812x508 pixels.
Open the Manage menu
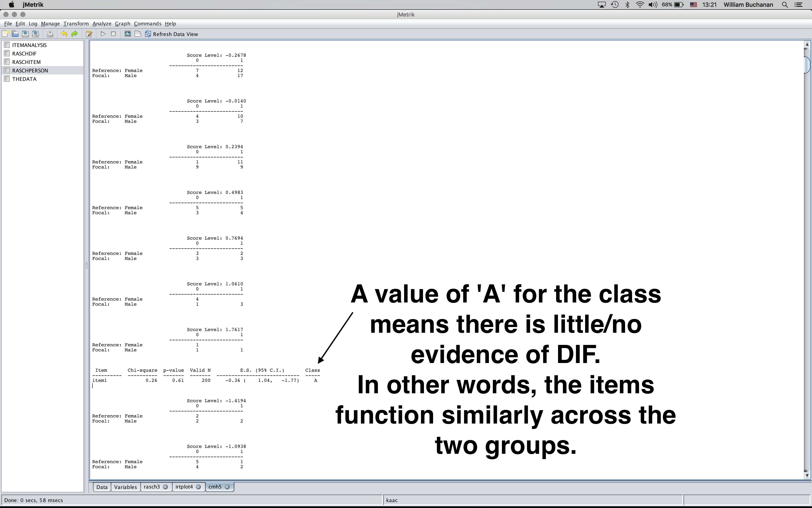pyautogui.click(x=50, y=23)
